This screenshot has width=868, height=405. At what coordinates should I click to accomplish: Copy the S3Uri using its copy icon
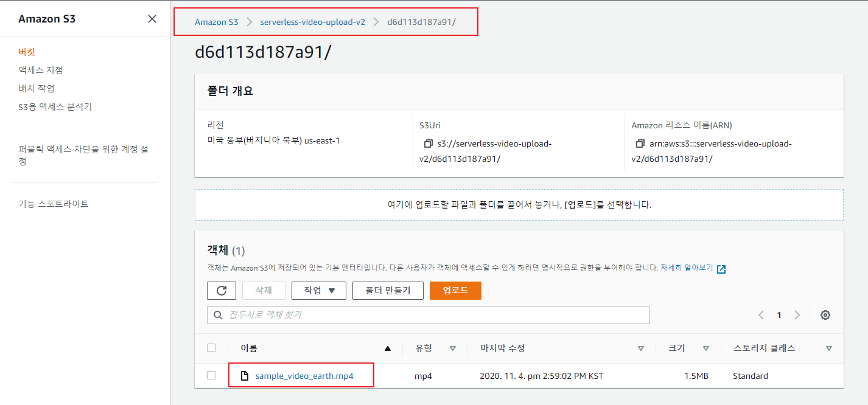point(428,144)
